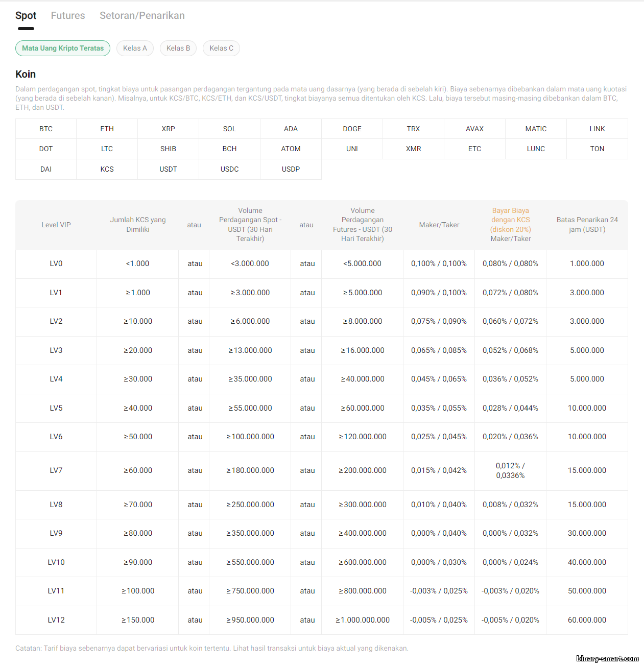Click the LV10 row label
The height and width of the screenshot is (668, 644).
pos(56,562)
